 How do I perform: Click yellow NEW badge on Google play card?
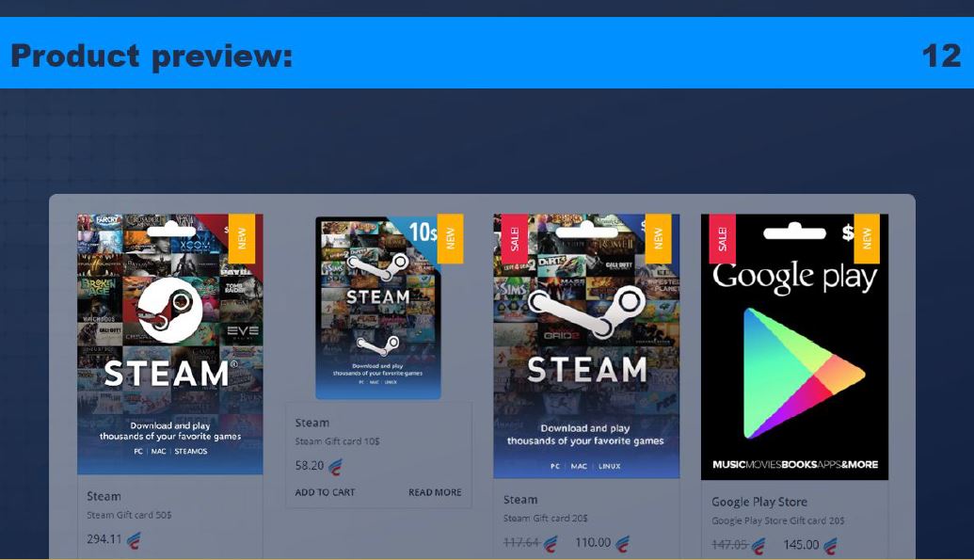[x=867, y=239]
